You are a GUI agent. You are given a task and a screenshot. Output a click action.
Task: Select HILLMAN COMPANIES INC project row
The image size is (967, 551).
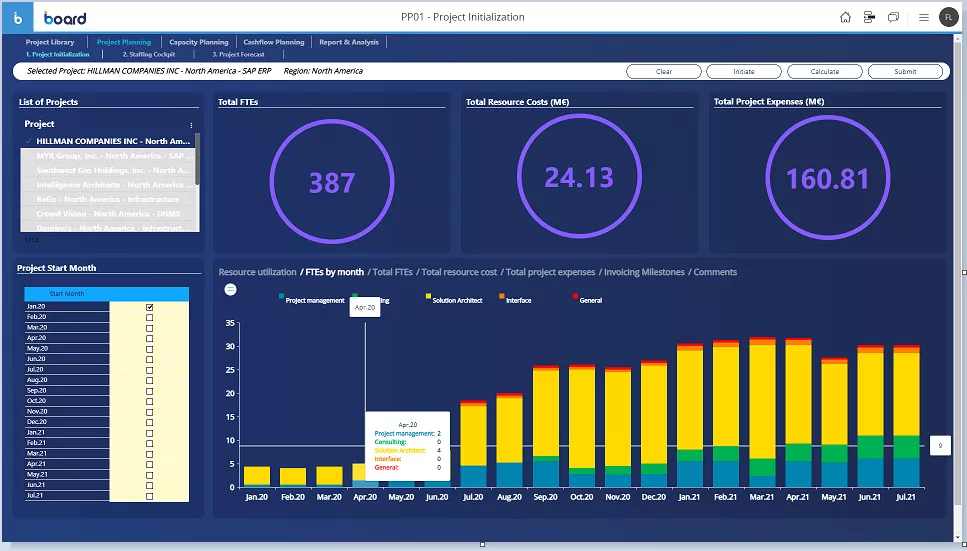point(109,141)
